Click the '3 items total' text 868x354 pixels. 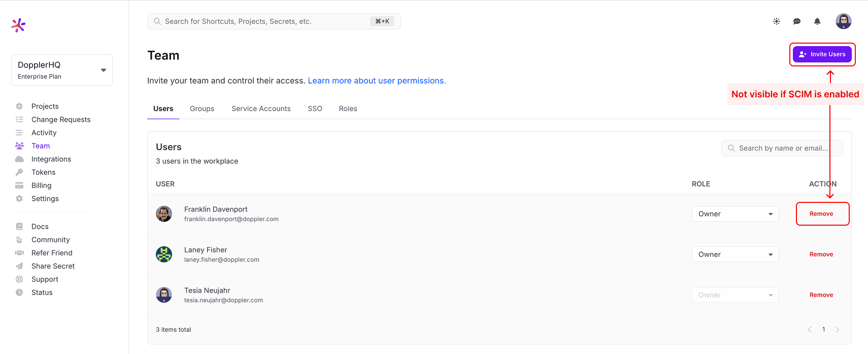click(174, 330)
